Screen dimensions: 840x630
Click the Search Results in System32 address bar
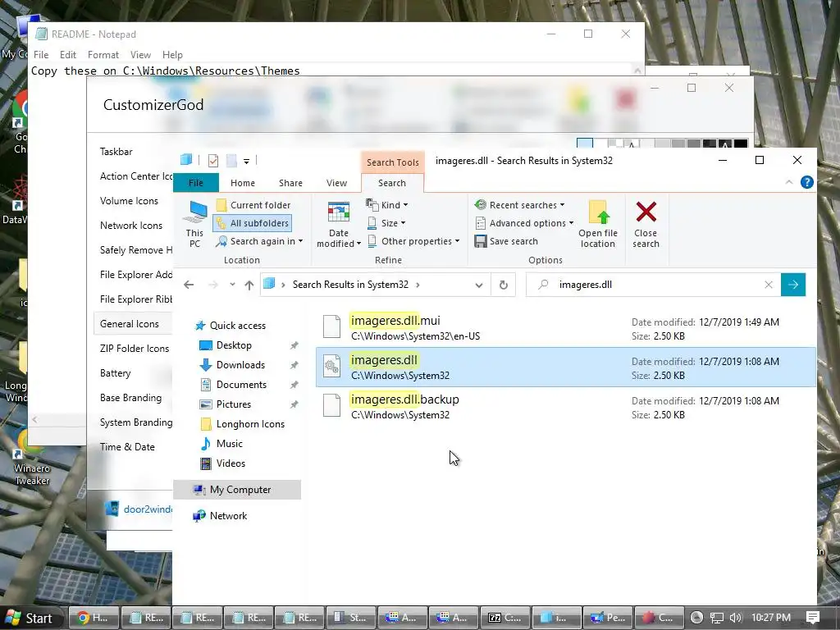tap(375, 285)
